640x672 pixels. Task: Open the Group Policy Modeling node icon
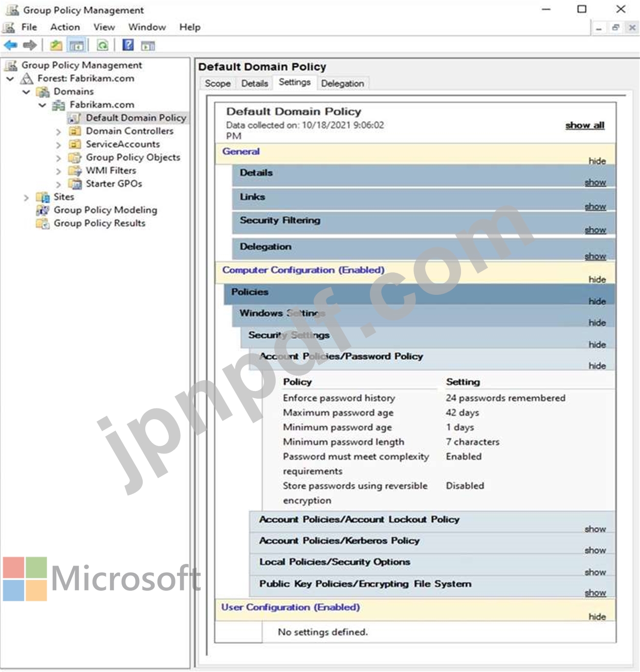42,210
